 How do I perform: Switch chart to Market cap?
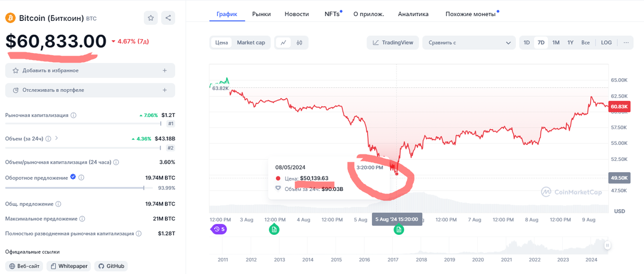pyautogui.click(x=251, y=42)
